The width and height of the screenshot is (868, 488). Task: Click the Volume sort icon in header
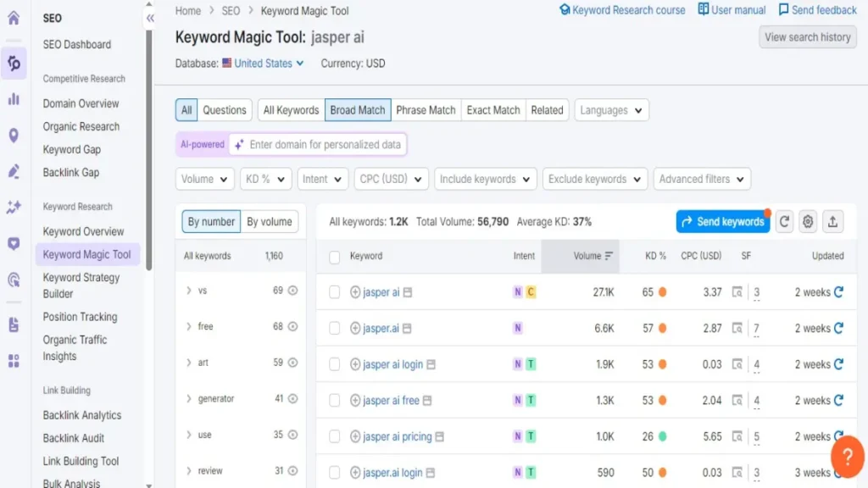click(609, 256)
